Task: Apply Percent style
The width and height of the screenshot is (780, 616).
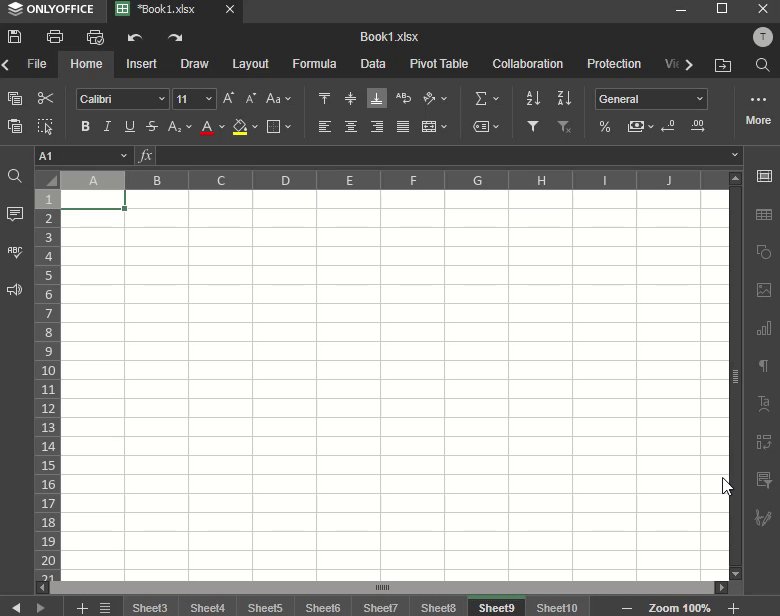Action: coord(605,126)
